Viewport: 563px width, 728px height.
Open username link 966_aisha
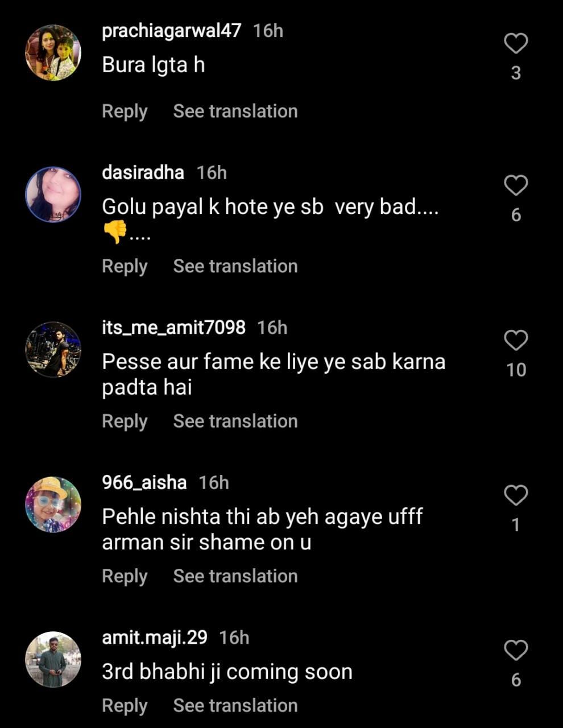[x=144, y=482]
